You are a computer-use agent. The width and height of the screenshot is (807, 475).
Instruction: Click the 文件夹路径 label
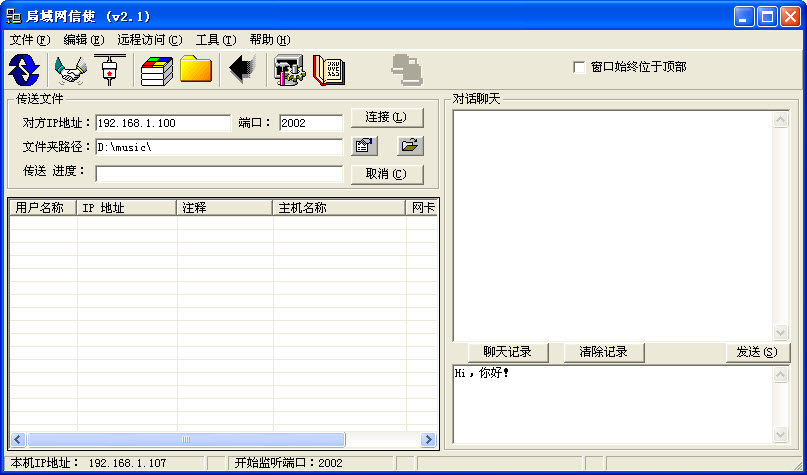pos(57,147)
